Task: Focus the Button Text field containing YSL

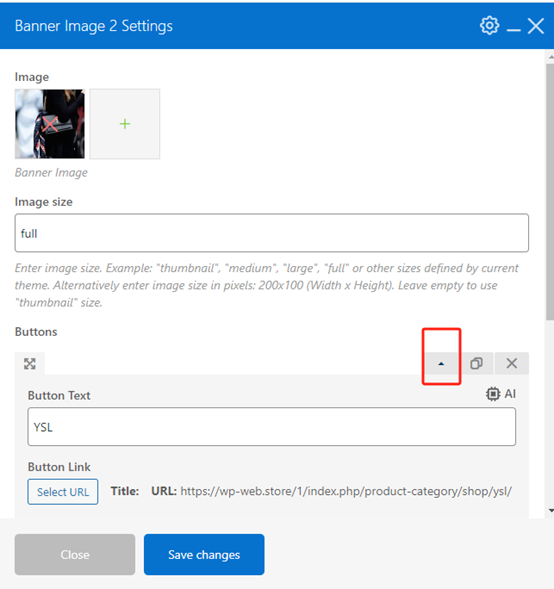Action: point(272,427)
